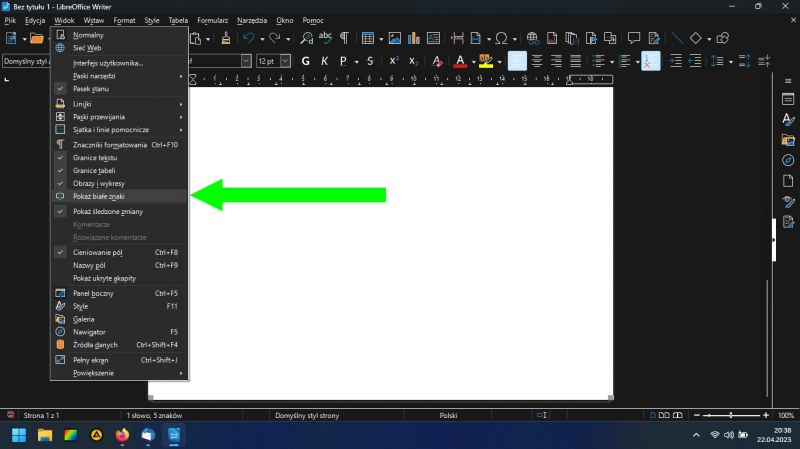Toggle Pokaż białe znaki option
This screenshot has height=449, width=800.
[x=119, y=196]
